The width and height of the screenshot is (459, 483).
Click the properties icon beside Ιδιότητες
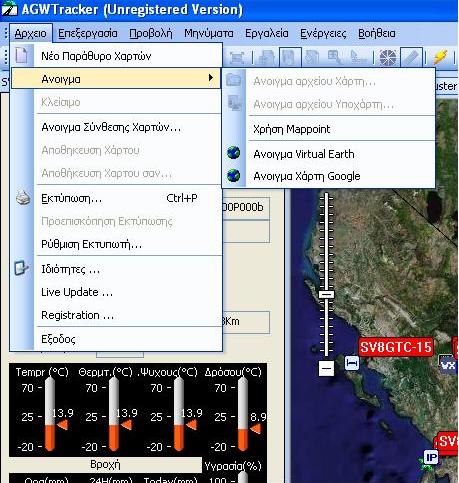(x=22, y=268)
